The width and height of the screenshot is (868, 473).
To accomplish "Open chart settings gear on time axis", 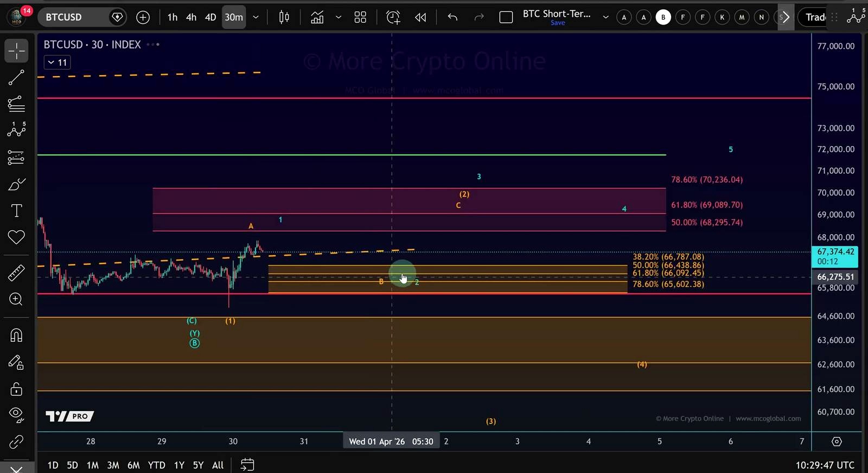I will pos(837,442).
